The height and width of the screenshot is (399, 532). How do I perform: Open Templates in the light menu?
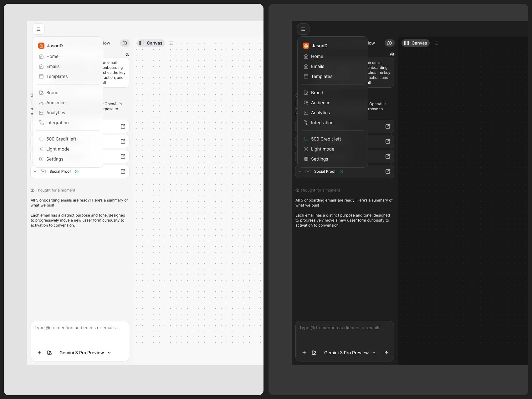(68, 76)
